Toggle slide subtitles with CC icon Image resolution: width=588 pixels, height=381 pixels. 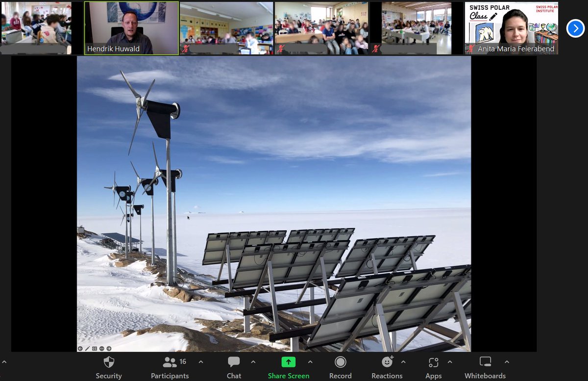click(95, 349)
